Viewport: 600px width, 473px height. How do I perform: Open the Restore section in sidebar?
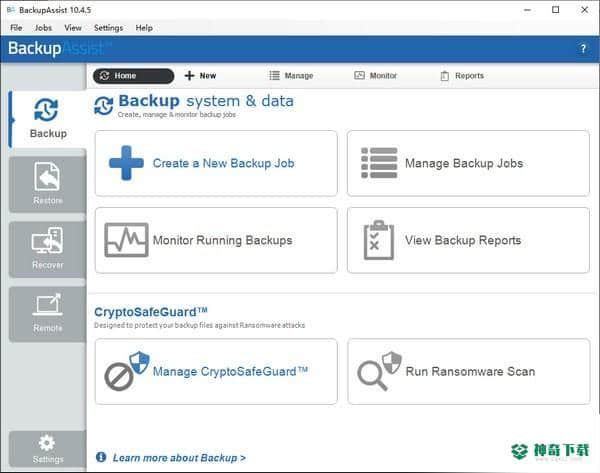[48, 184]
